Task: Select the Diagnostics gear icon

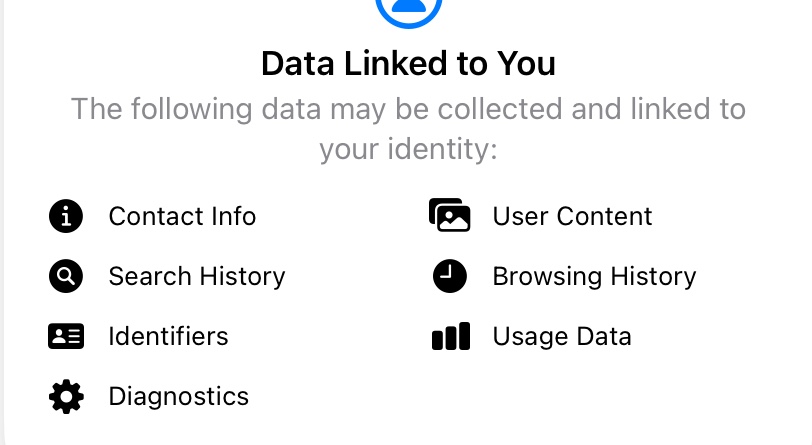Action: (66, 397)
